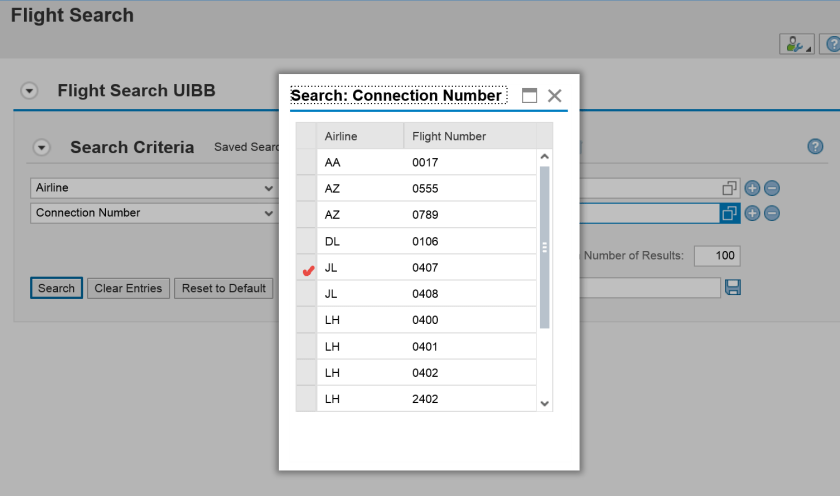This screenshot has width=840, height=496.
Task: Click the Airline column header
Action: click(360, 136)
